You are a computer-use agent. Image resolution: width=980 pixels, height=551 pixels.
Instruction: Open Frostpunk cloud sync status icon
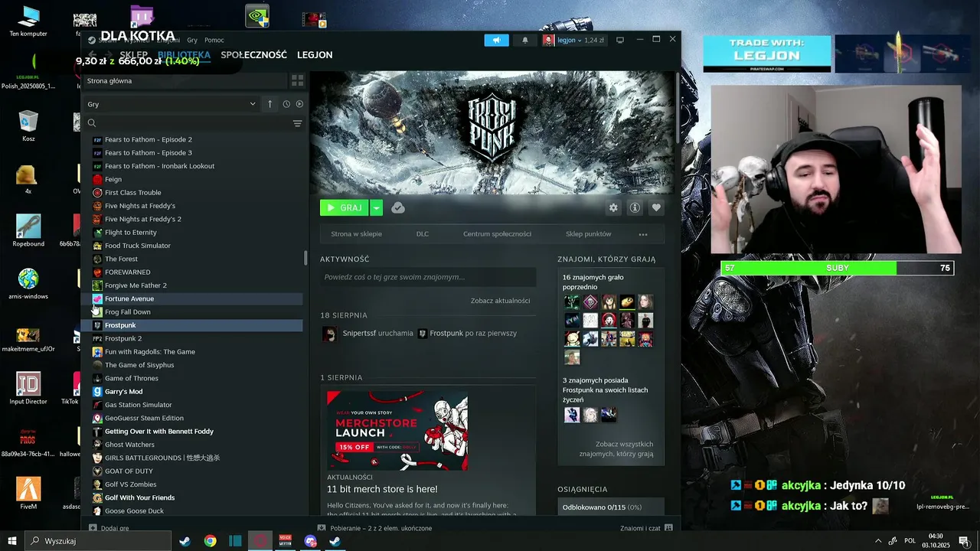tap(398, 207)
